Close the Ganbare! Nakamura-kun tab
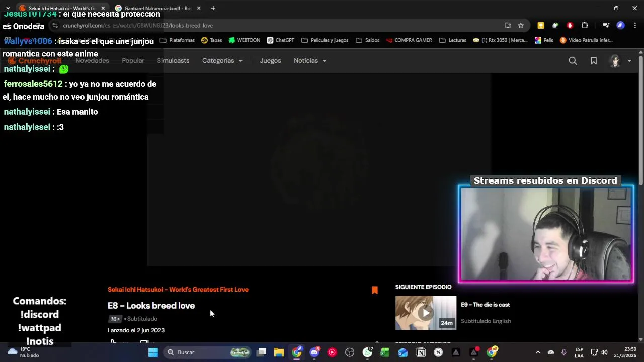 (199, 8)
